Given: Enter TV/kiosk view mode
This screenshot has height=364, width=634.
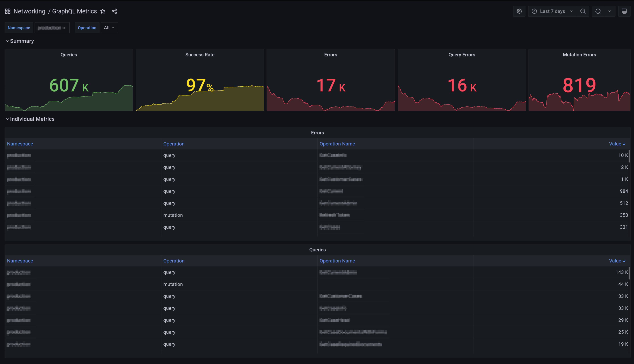Looking at the screenshot, I should pos(624,11).
